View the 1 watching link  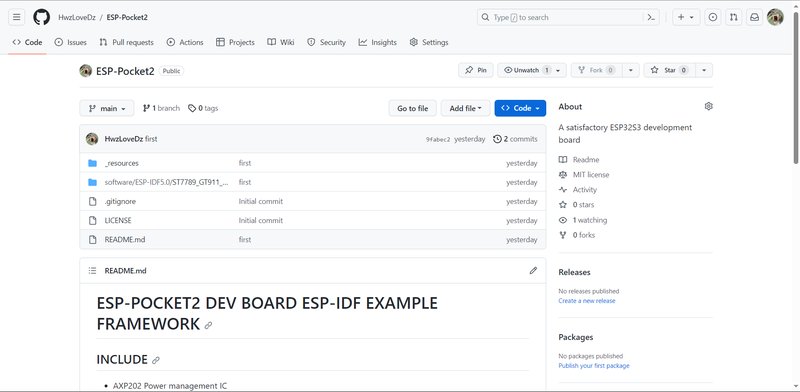pyautogui.click(x=590, y=220)
